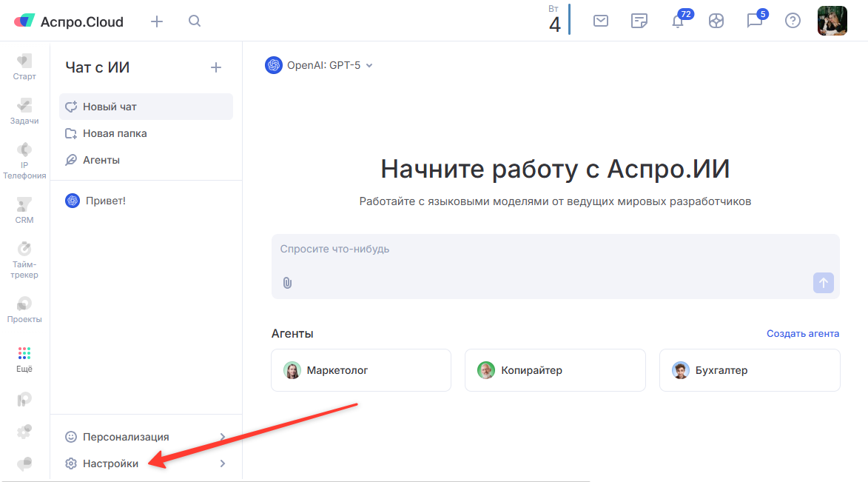This screenshot has height=482, width=868.
Task: Open Персонализация menu item
Action: click(146, 437)
